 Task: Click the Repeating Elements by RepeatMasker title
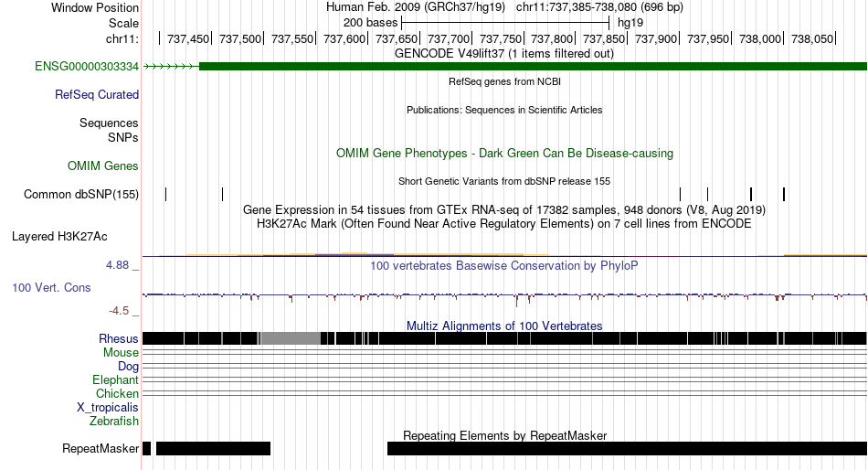pyautogui.click(x=505, y=435)
